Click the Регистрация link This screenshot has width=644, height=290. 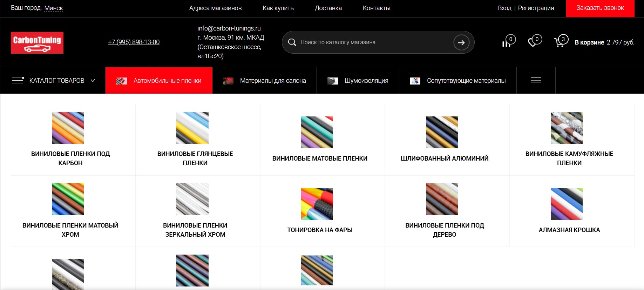pyautogui.click(x=536, y=8)
